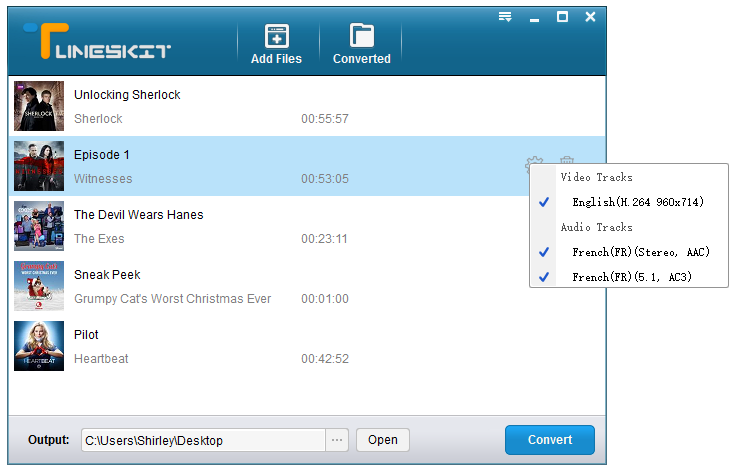This screenshot has height=470, width=734.
Task: Click the output path field C:\Users\Shirley\Desktop
Action: point(203,440)
